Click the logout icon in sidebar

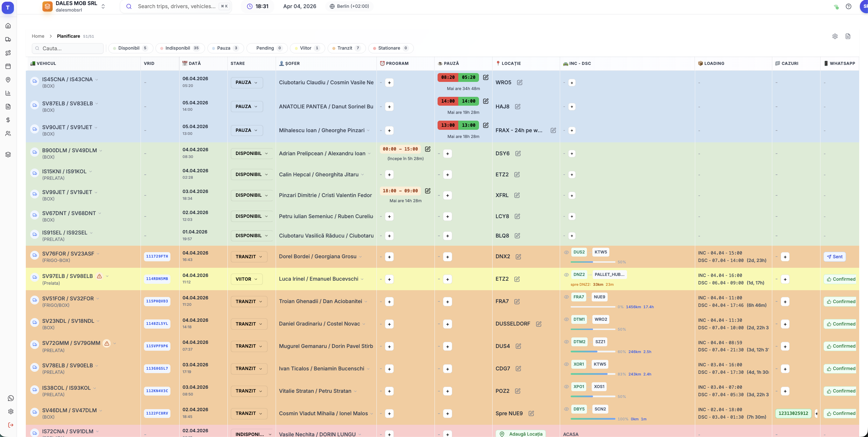[11, 425]
